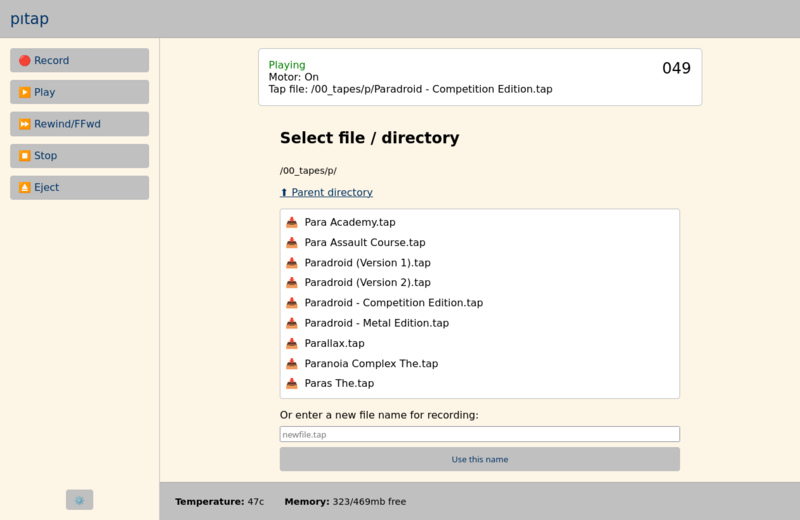
Task: Click the Use this name button
Action: [480, 459]
